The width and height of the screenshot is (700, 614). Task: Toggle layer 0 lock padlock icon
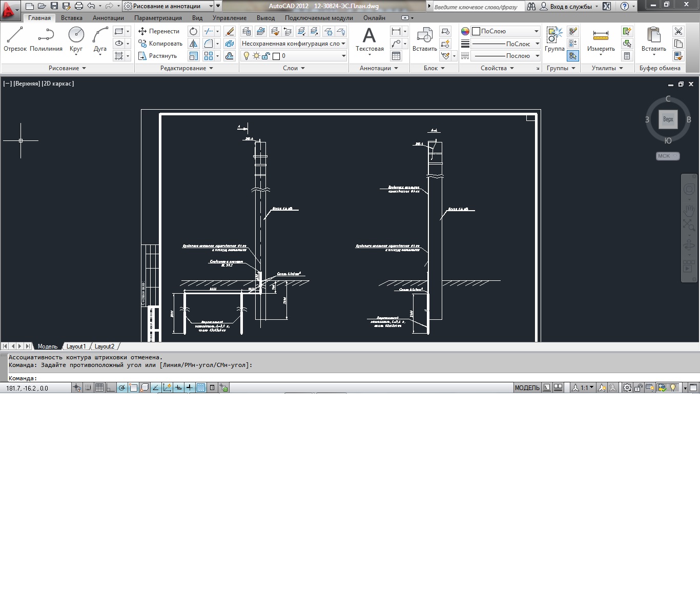pyautogui.click(x=266, y=56)
